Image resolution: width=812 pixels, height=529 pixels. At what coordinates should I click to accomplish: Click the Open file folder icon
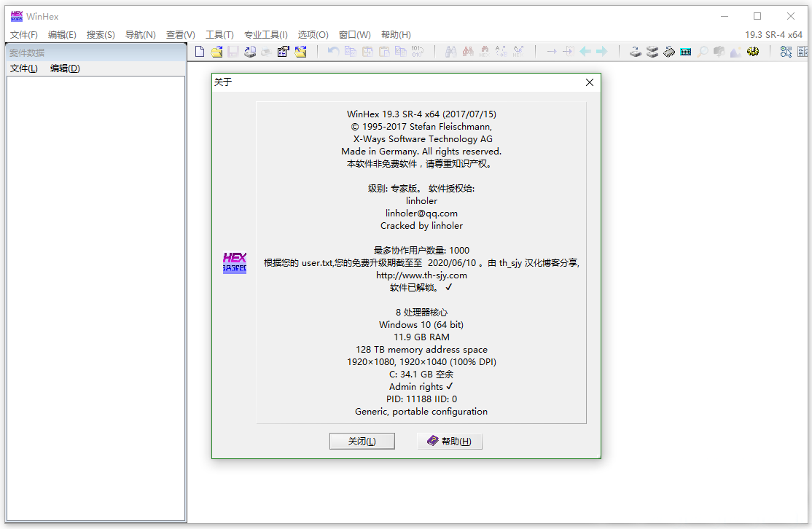click(x=216, y=51)
